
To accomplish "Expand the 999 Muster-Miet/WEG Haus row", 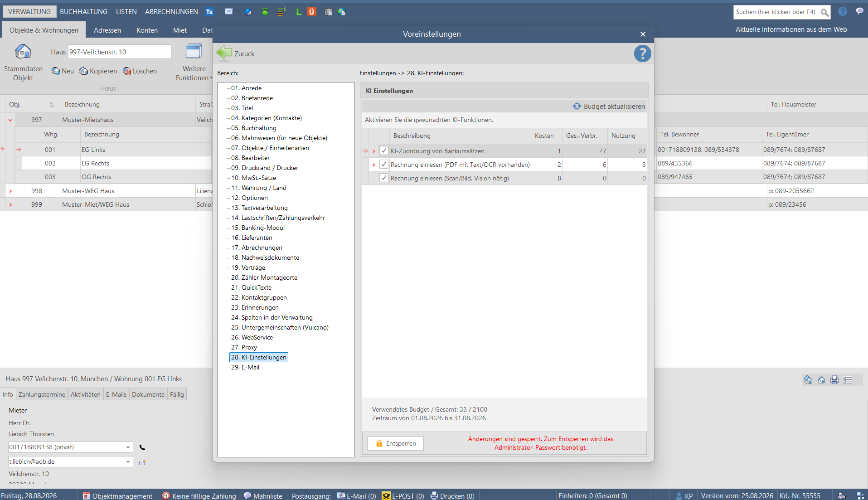I will click(x=10, y=204).
